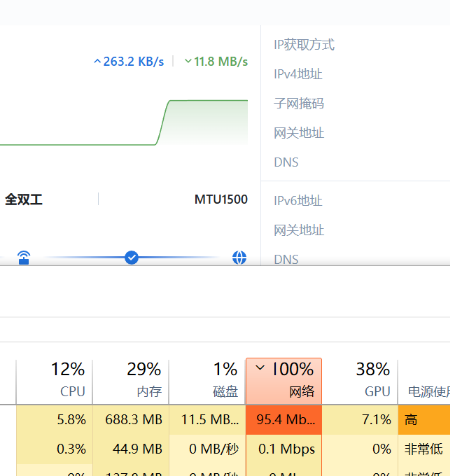Click the IPv4地址 field label

tap(298, 74)
